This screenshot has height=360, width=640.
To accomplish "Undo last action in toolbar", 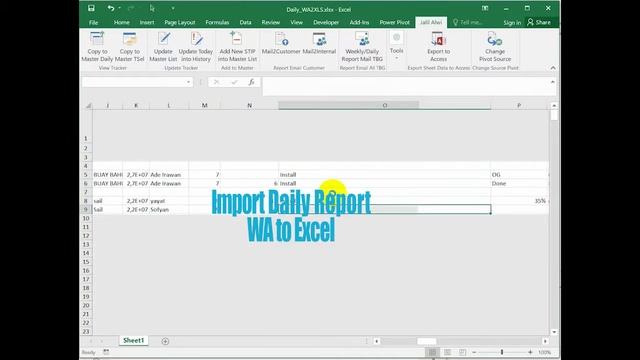I will (111, 8).
